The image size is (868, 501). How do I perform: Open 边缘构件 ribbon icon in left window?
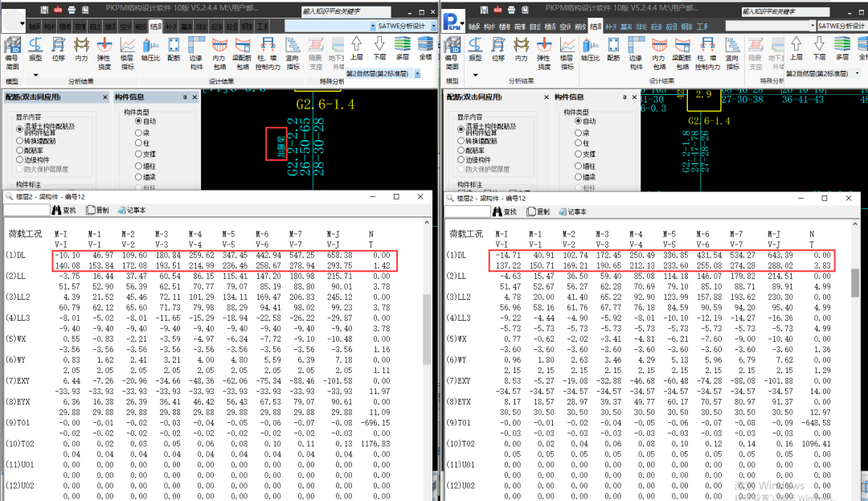(x=196, y=53)
